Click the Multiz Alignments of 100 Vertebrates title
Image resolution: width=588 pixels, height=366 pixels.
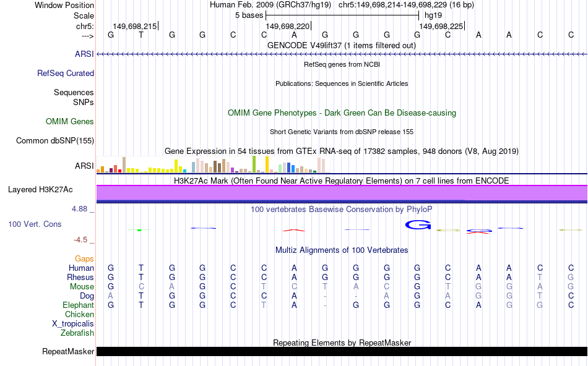point(342,250)
